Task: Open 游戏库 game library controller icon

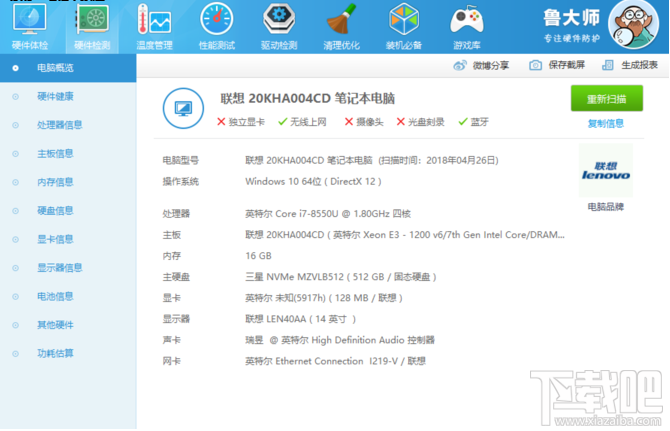Action: pyautogui.click(x=467, y=26)
